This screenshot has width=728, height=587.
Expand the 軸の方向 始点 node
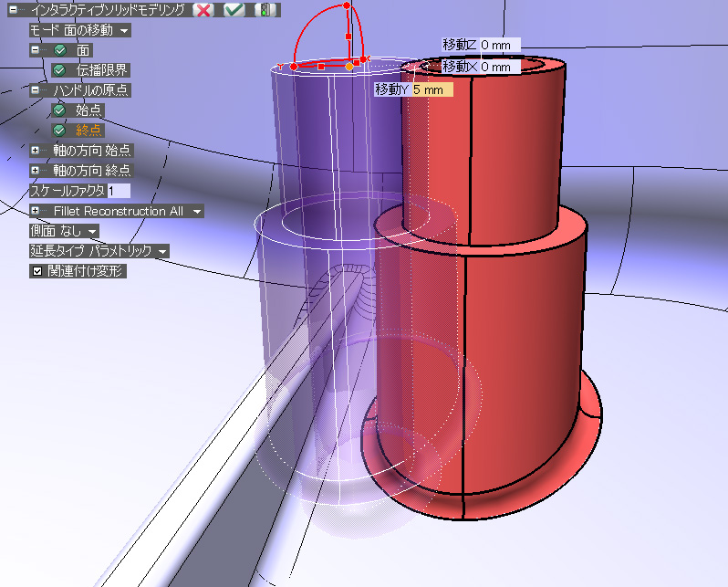35,151
